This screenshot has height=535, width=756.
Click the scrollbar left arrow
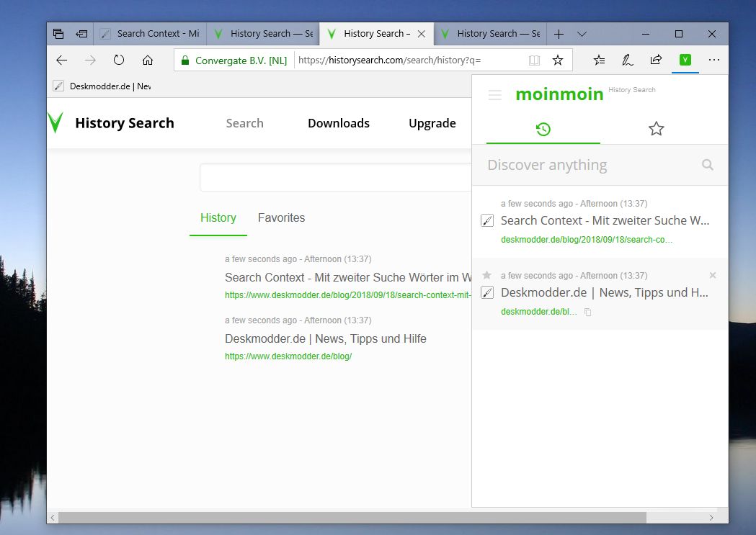click(x=53, y=518)
